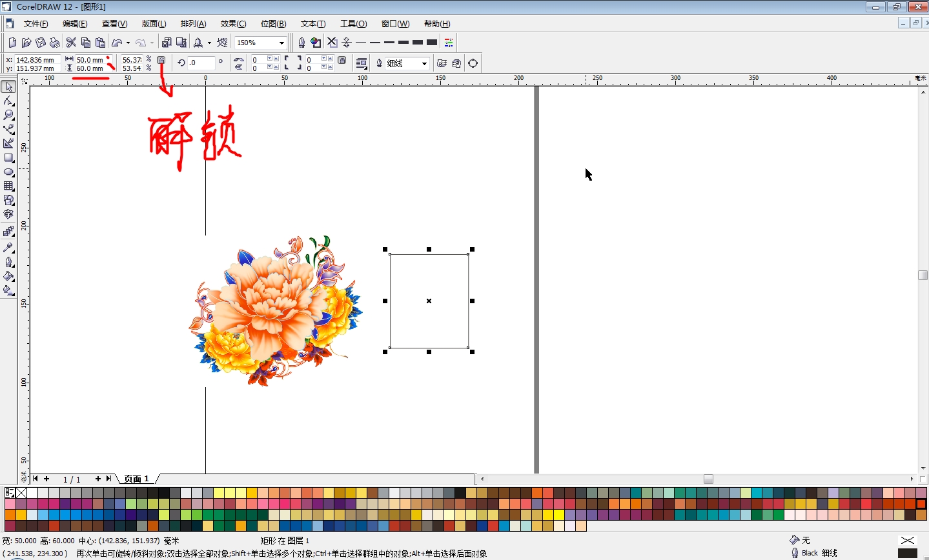Click the Import icon

pyautogui.click(x=167, y=43)
